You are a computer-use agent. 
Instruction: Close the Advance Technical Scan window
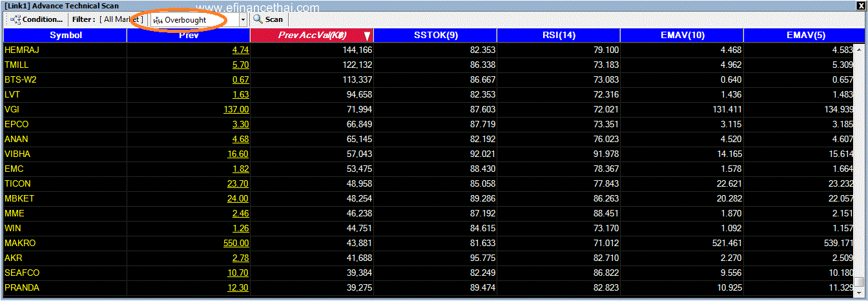pyautogui.click(x=861, y=6)
